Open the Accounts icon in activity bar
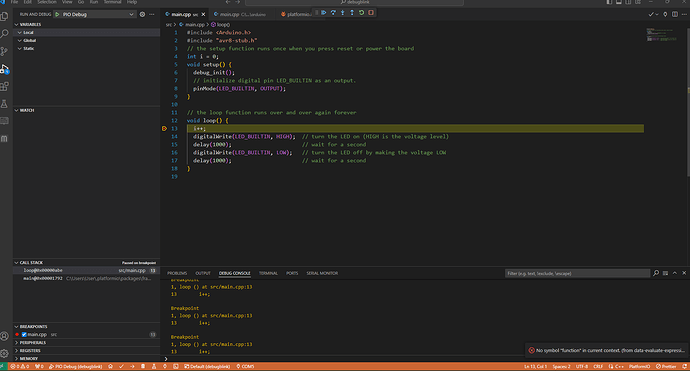This screenshot has height=371, width=690. 4,336
